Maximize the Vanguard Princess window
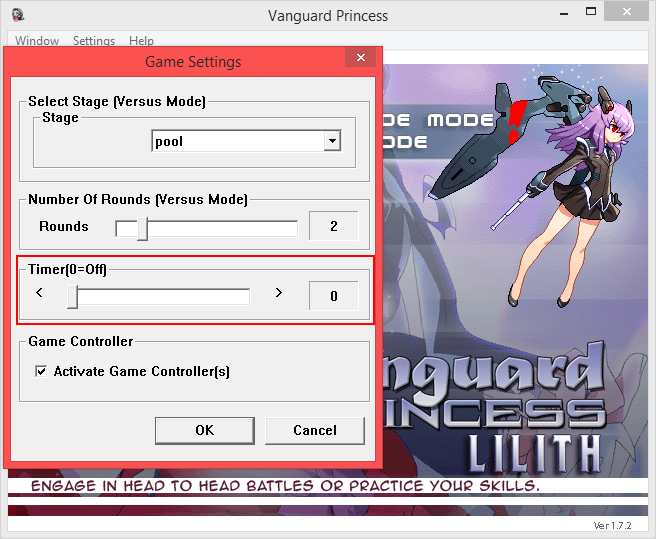Screen dimensions: 656x539 point(591,12)
